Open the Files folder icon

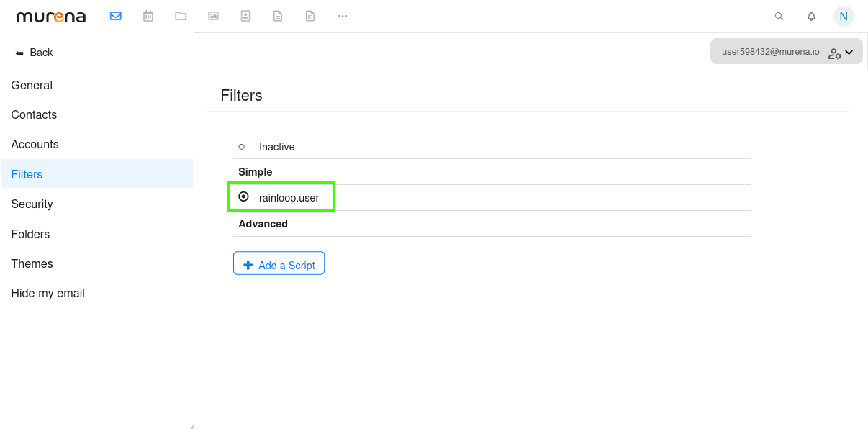(181, 15)
